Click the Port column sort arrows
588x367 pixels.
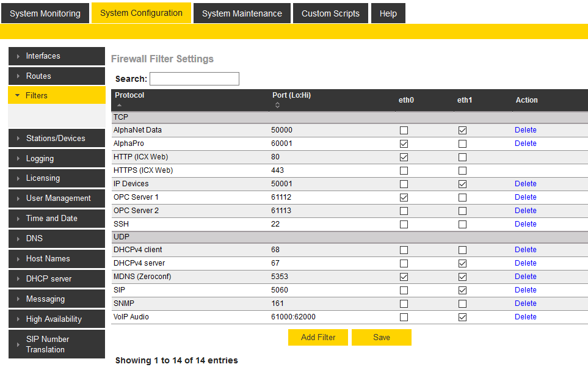pyautogui.click(x=277, y=105)
